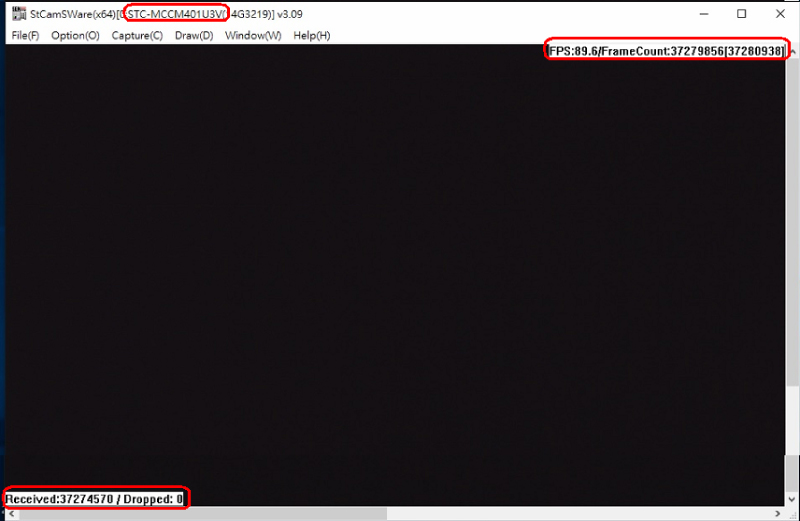Screen dimensions: 800x521
Task: Open the Option(O) menu
Action: tap(75, 36)
